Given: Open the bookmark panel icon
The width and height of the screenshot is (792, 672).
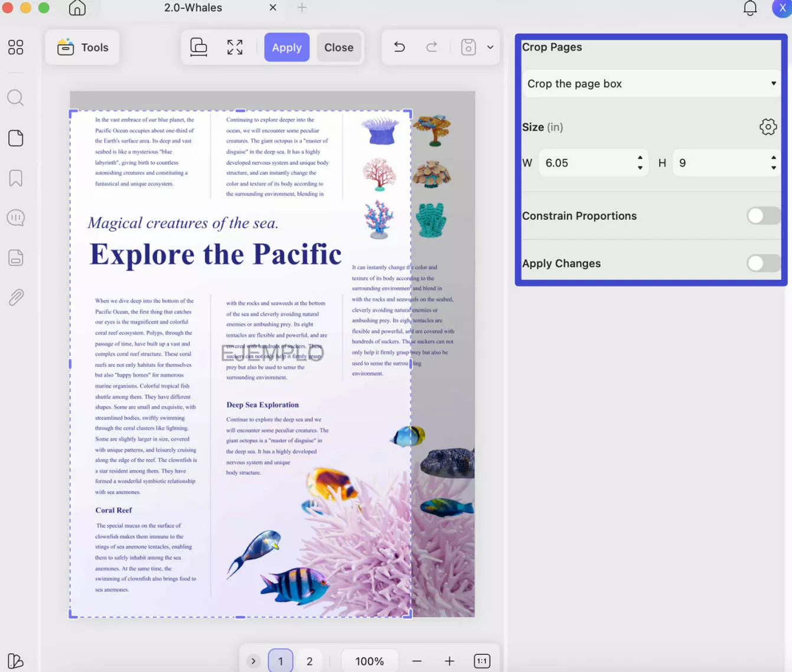Looking at the screenshot, I should [x=15, y=178].
